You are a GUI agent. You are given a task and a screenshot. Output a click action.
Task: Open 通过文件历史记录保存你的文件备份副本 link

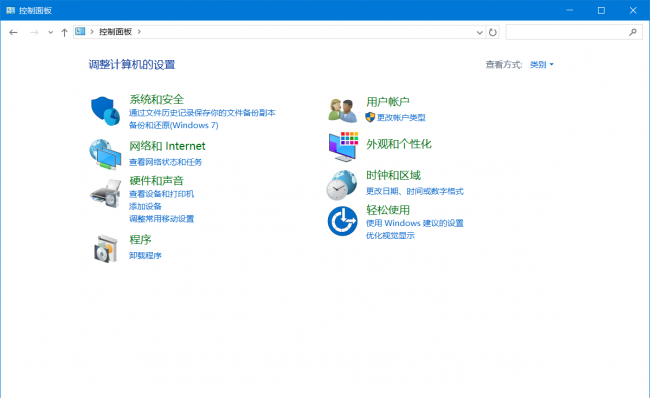[202, 113]
